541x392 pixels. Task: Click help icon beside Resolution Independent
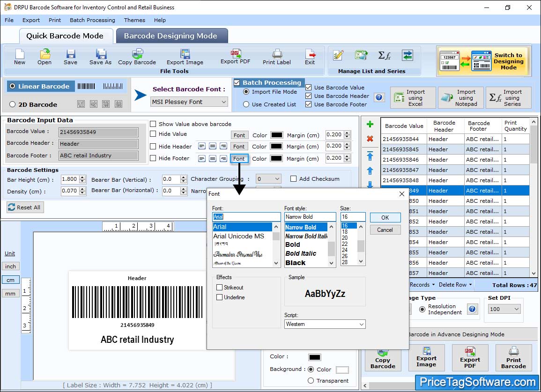(472, 309)
